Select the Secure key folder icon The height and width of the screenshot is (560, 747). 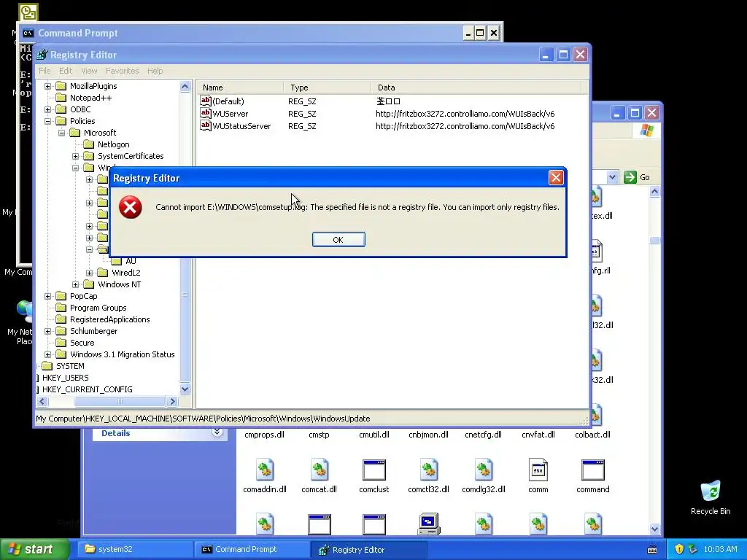(61, 343)
